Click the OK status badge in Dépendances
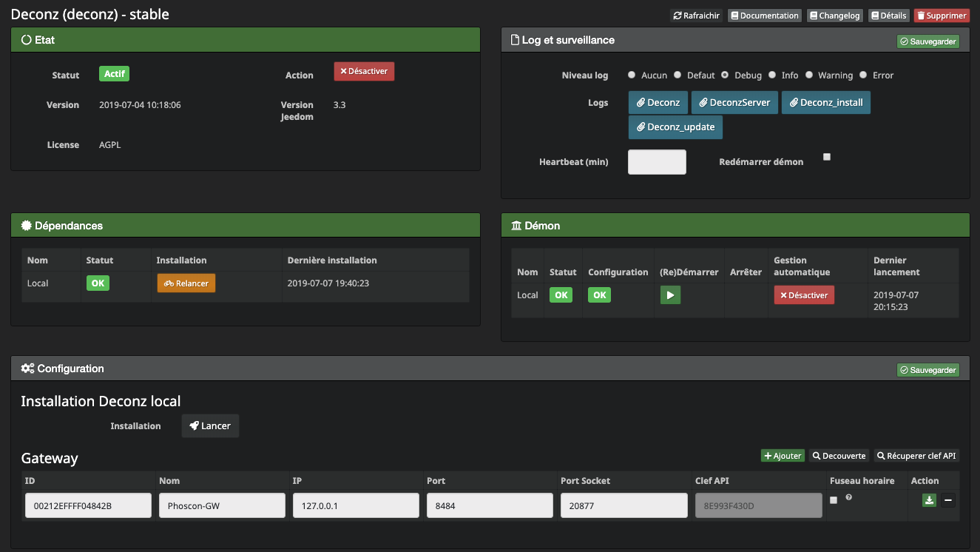The image size is (980, 552). [98, 283]
